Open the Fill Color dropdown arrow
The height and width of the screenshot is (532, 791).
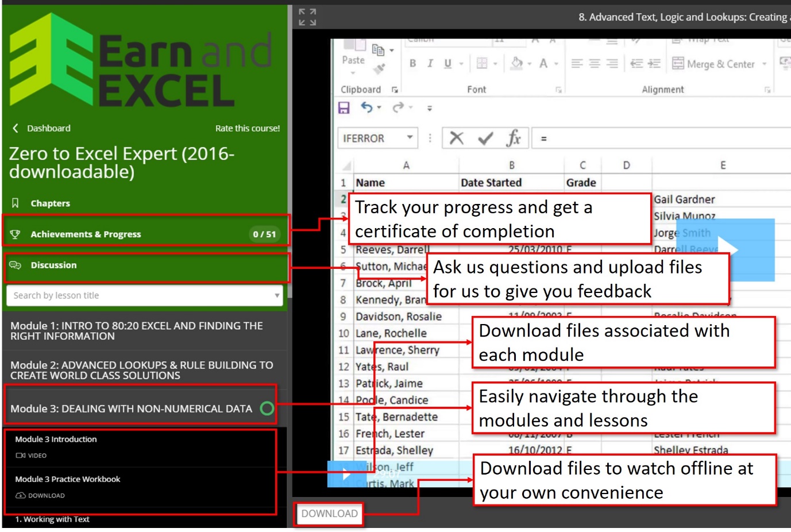click(529, 64)
